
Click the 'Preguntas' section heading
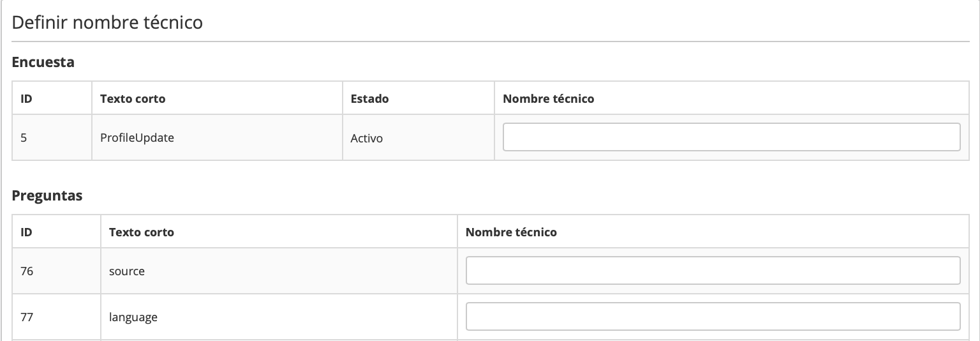(47, 196)
